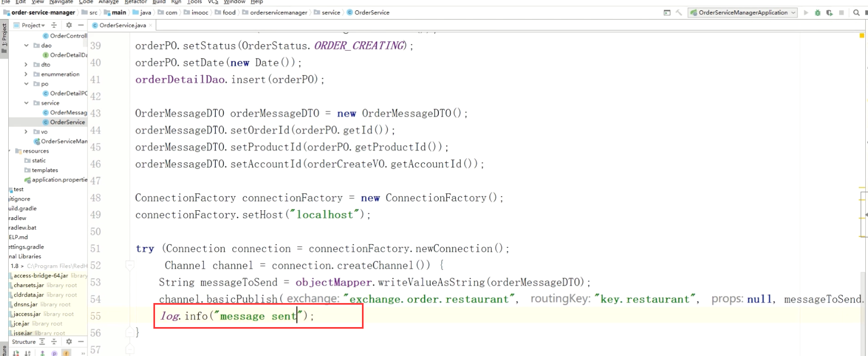Collapse all in Project panel toolbar
The width and height of the screenshot is (868, 356).
click(x=53, y=25)
